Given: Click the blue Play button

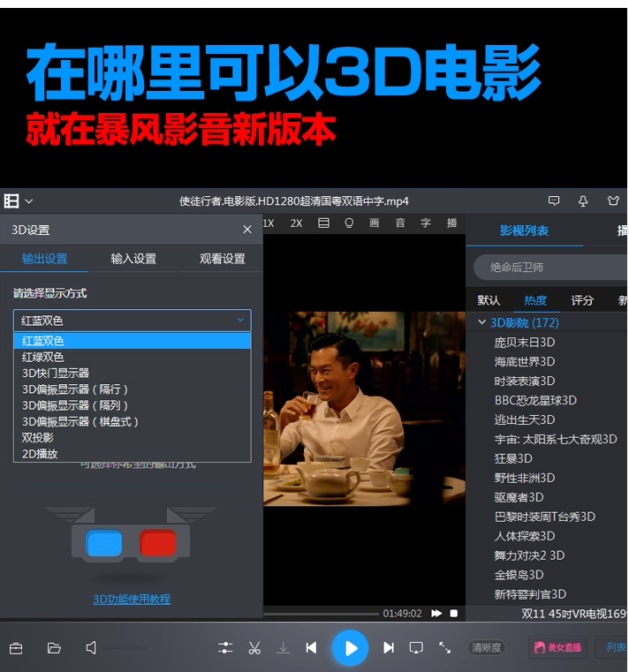Looking at the screenshot, I should (350, 648).
